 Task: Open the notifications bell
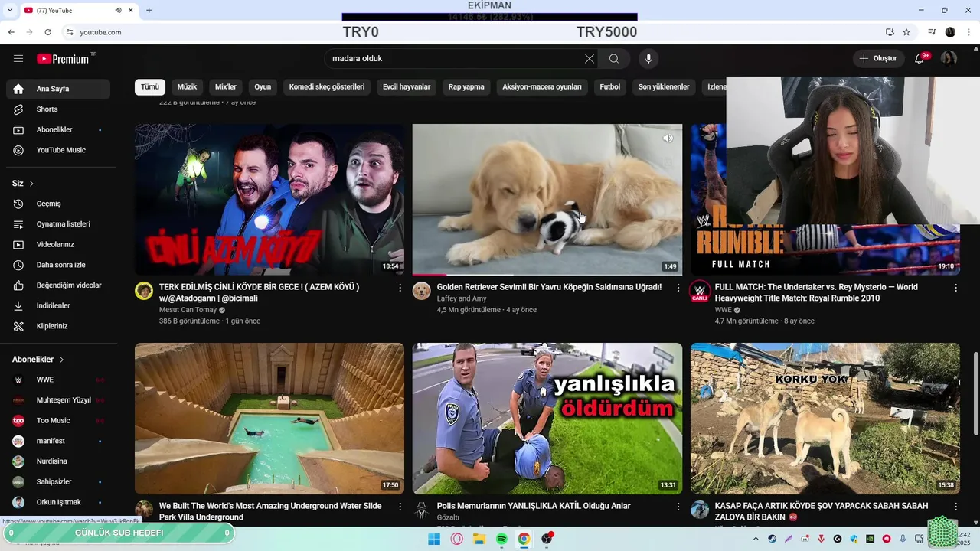(920, 59)
